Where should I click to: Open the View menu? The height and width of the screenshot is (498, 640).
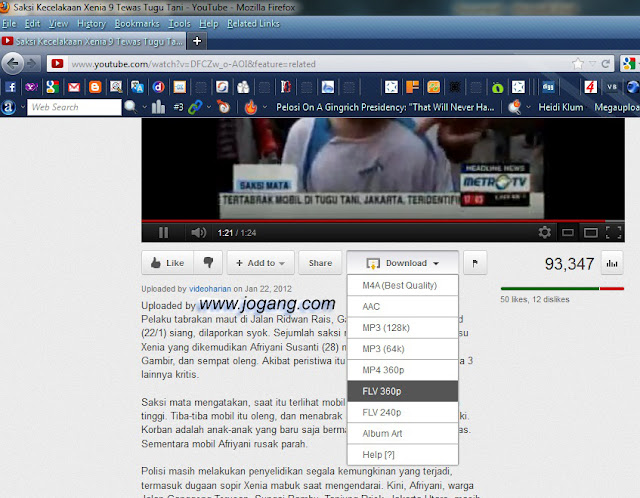[x=59, y=24]
